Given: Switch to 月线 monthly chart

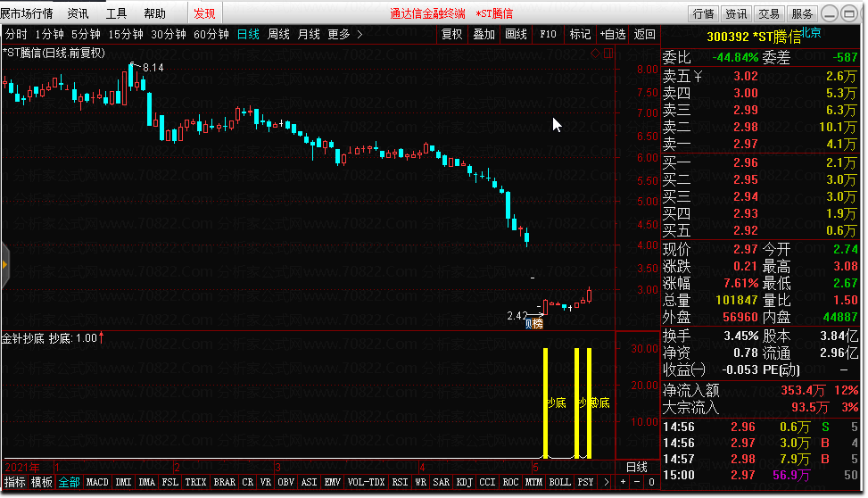Looking at the screenshot, I should pyautogui.click(x=309, y=34).
